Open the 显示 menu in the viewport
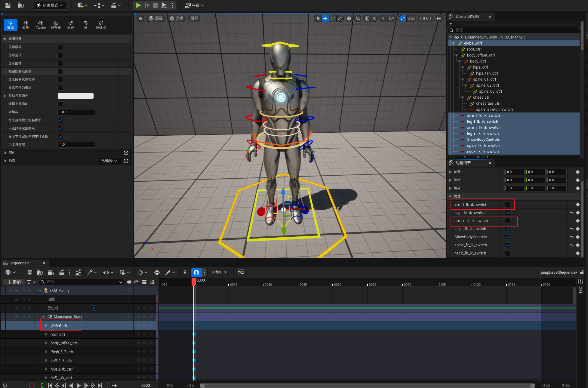 coord(194,18)
